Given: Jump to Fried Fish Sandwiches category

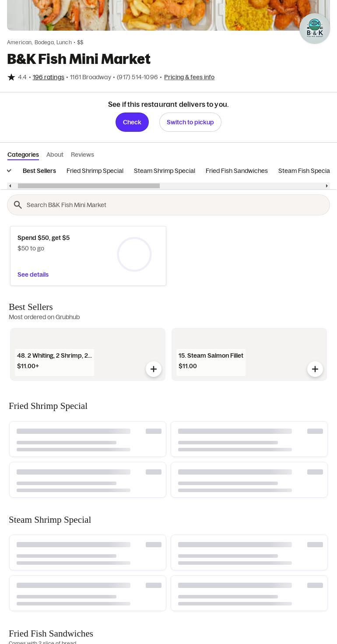Looking at the screenshot, I should pyautogui.click(x=237, y=171).
